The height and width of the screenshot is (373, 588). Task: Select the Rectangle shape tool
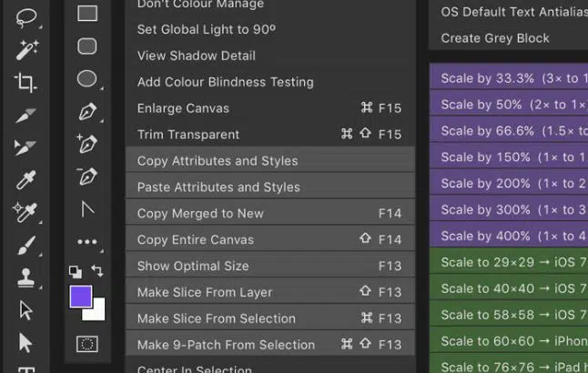[x=87, y=13]
